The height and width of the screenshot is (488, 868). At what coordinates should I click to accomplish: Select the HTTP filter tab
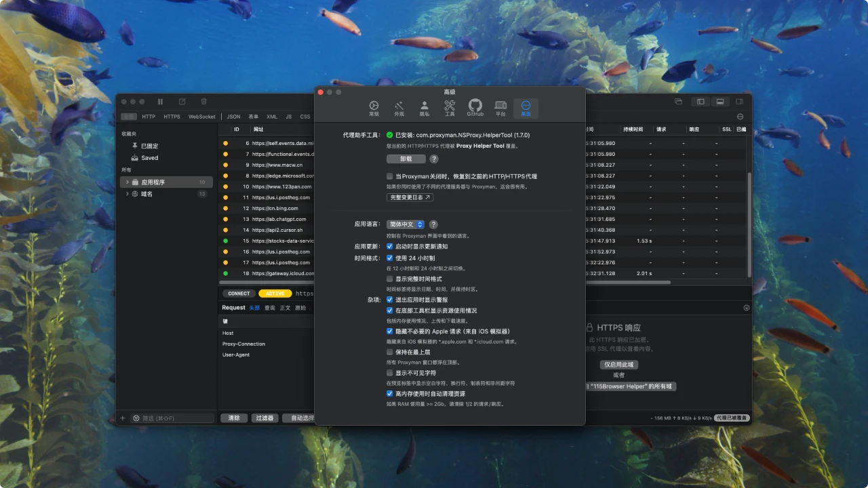tap(149, 117)
